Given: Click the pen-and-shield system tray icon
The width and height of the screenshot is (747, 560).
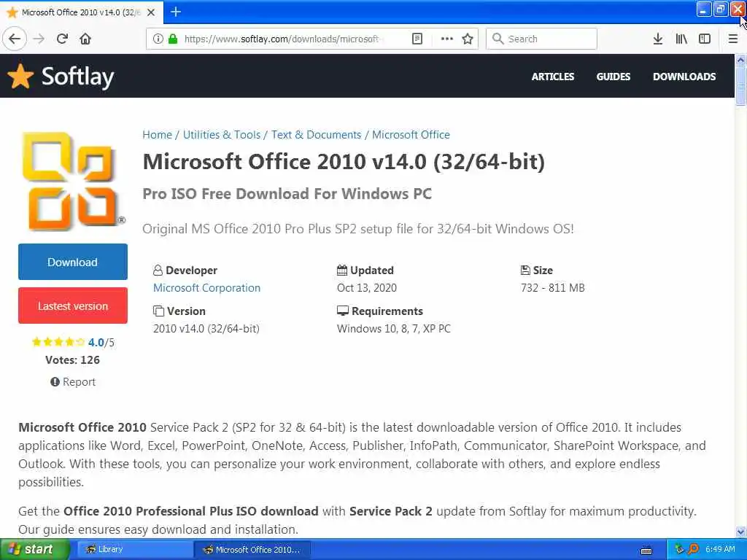Looking at the screenshot, I should pyautogui.click(x=680, y=549).
